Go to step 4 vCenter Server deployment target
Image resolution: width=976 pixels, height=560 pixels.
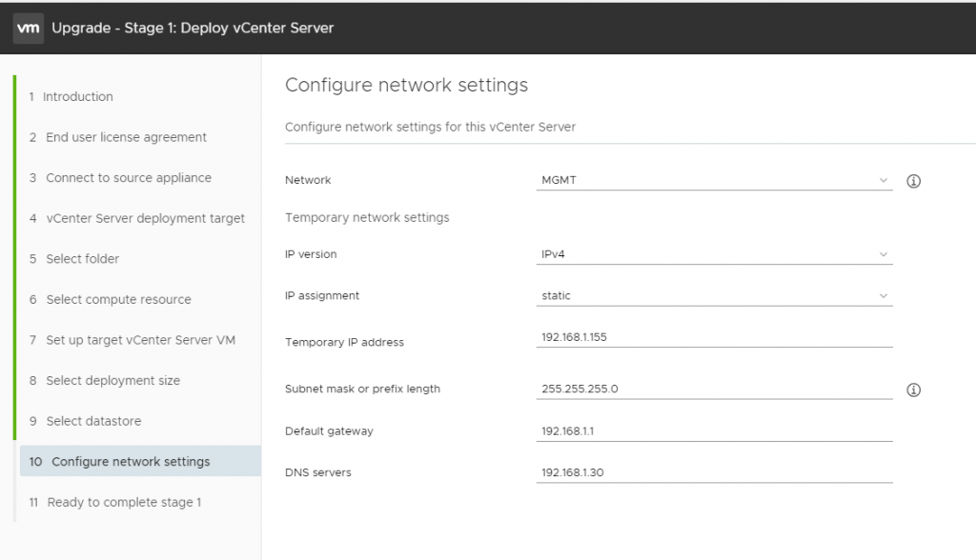point(137,218)
